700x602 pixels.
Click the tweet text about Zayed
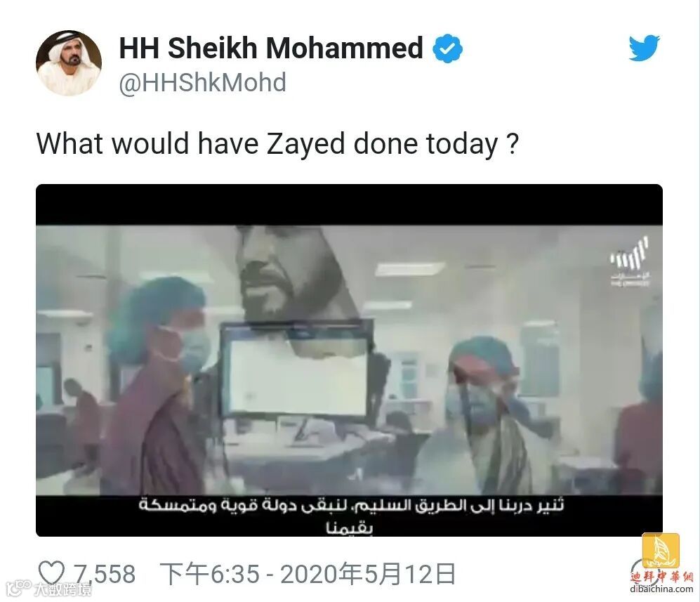pos(277,144)
